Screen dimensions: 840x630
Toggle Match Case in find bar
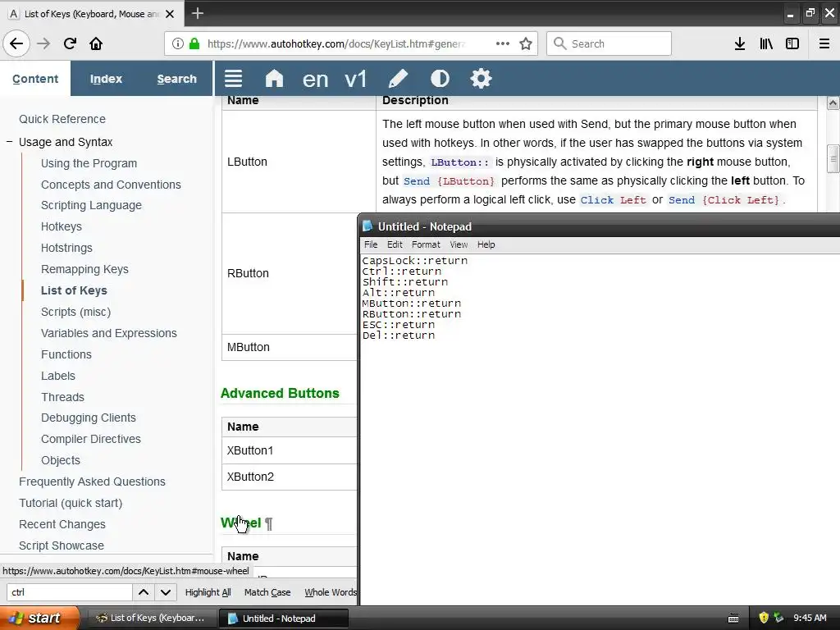pos(267,592)
